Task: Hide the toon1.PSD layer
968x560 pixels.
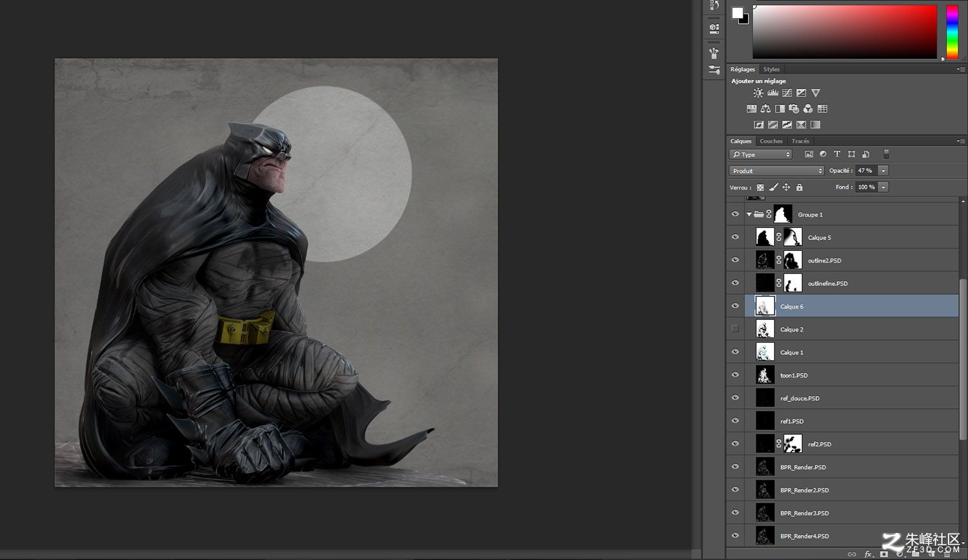Action: (735, 375)
